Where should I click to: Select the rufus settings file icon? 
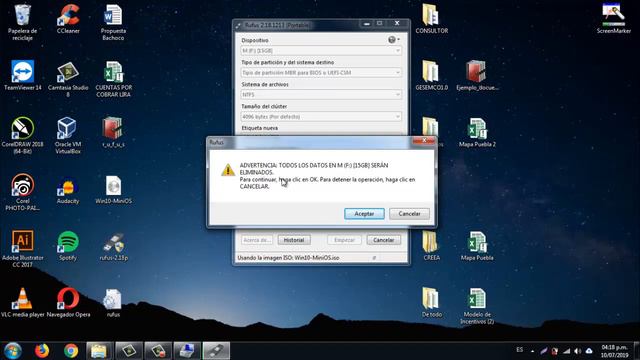113,302
